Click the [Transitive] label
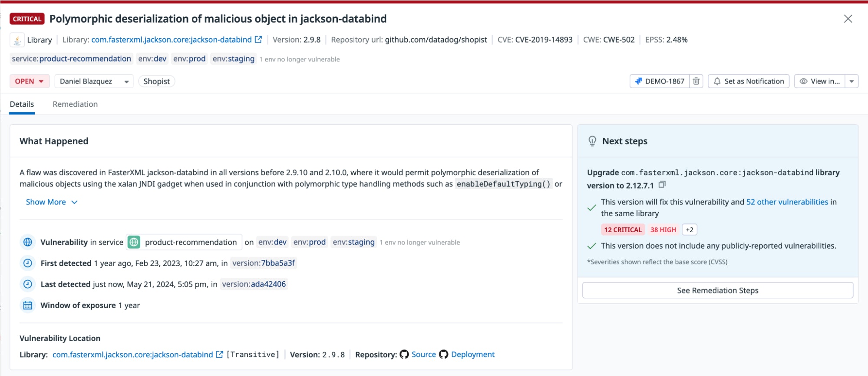Image resolution: width=868 pixels, height=376 pixels. click(x=253, y=354)
